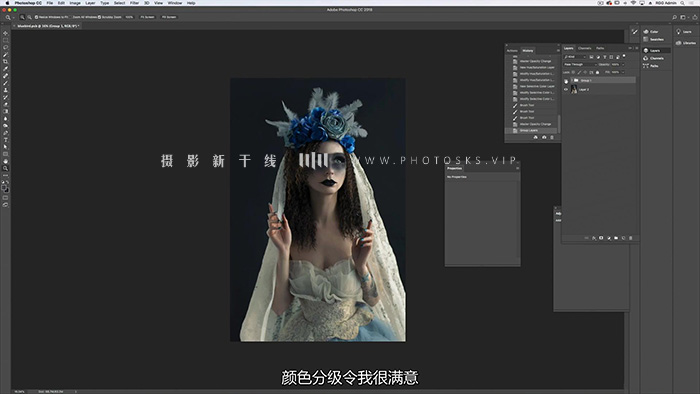Click foreground/background color swatches
Image resolution: width=700 pixels, height=394 pixels.
click(x=5, y=188)
